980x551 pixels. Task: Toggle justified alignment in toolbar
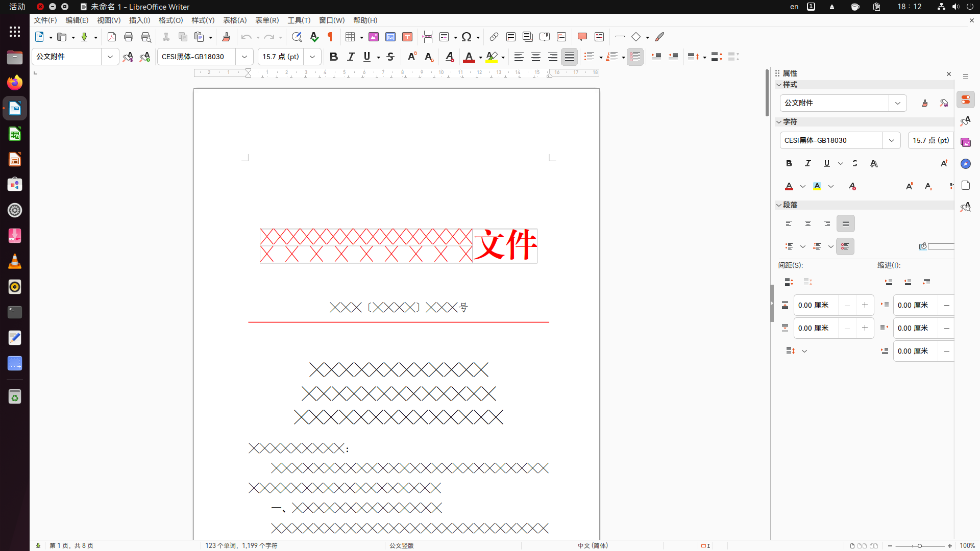coord(569,57)
